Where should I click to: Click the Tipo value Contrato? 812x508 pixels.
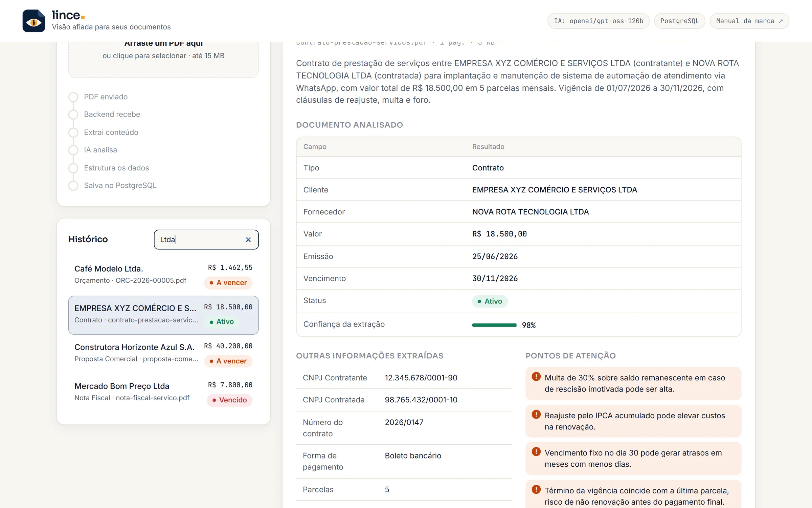coord(488,168)
